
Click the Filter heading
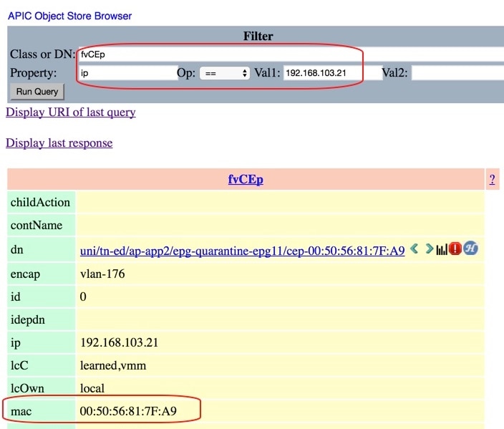point(258,36)
